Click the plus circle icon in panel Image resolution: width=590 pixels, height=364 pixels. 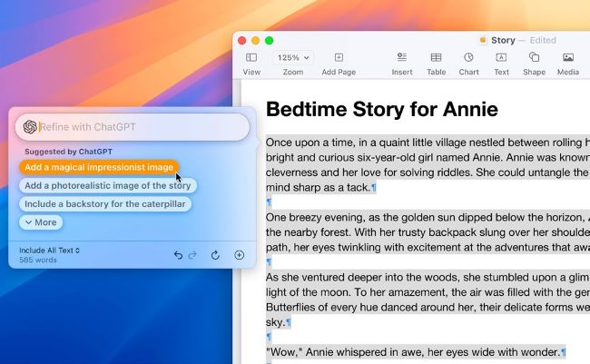(x=240, y=255)
